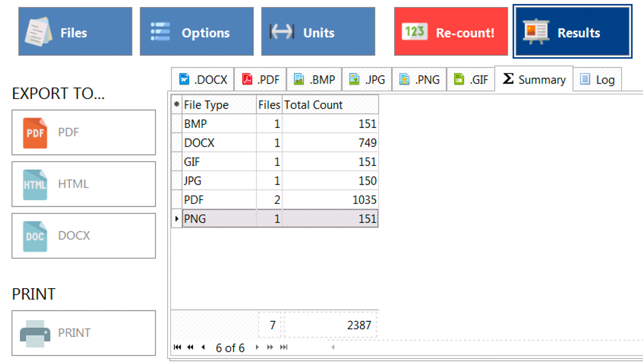Export results to PDF
Viewport: 643px width, 364px height.
(x=84, y=132)
